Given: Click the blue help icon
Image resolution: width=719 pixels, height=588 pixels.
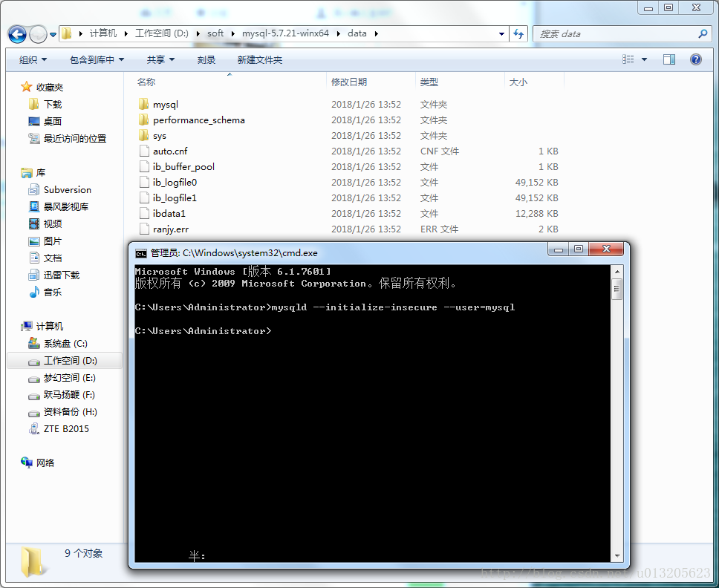Looking at the screenshot, I should tap(696, 59).
